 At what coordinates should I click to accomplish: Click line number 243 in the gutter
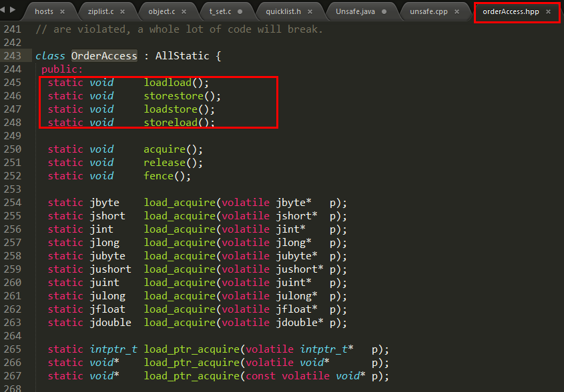coord(13,56)
